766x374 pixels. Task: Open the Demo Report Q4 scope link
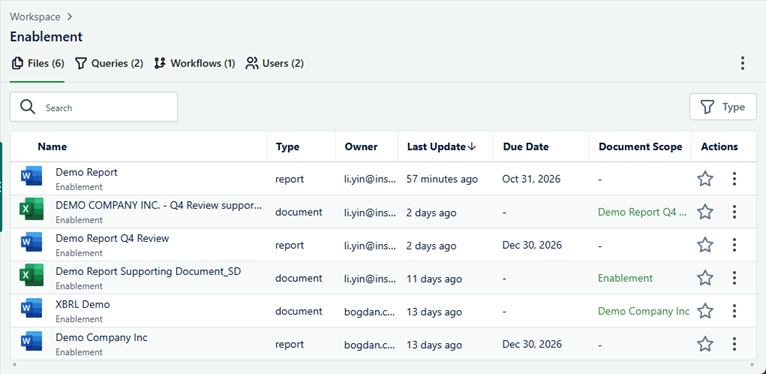(x=642, y=212)
